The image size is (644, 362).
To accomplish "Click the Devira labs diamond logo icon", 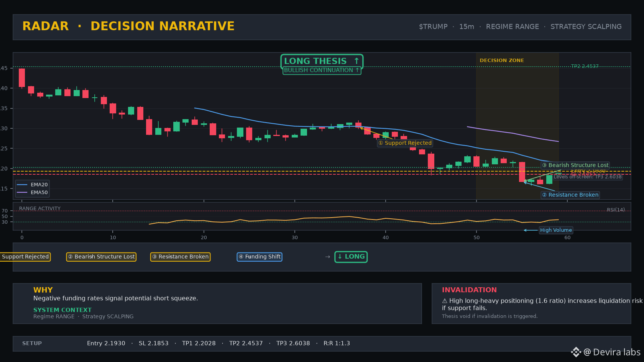I will coord(576,352).
